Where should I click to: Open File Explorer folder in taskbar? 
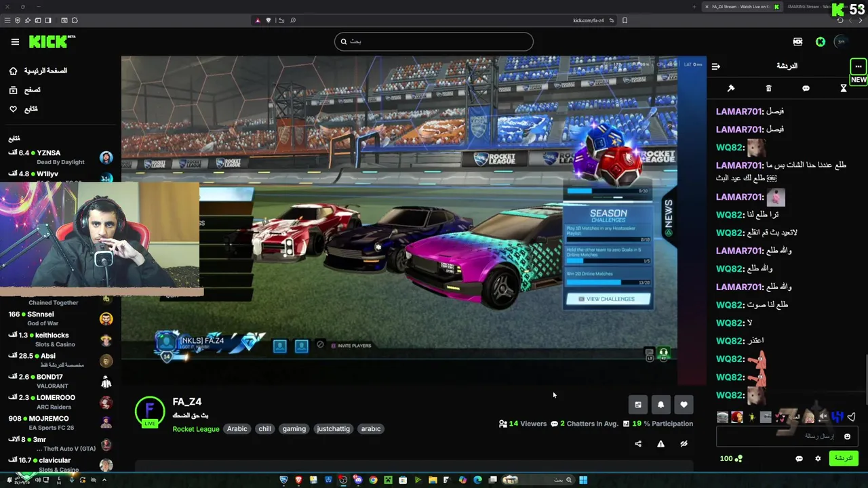click(433, 480)
